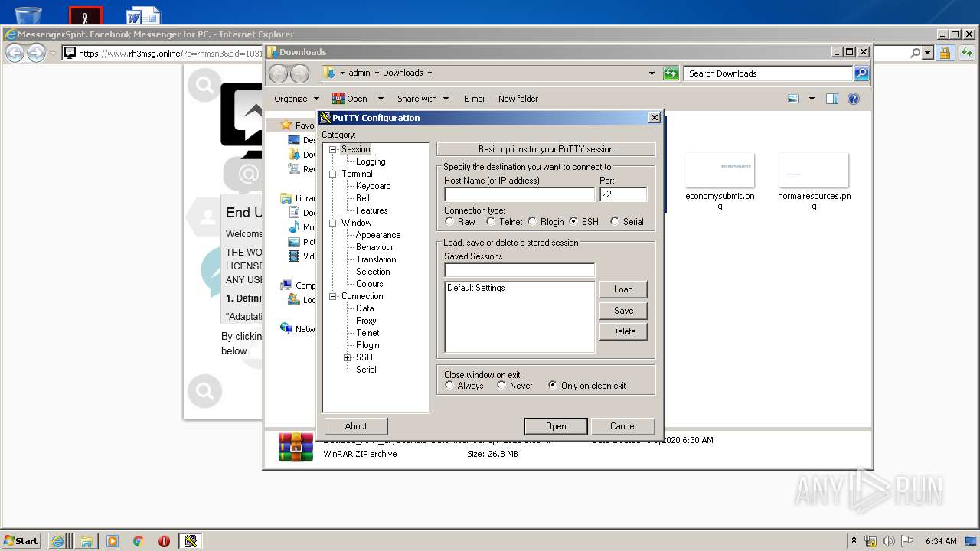
Task: Click the Save session button
Action: (x=623, y=311)
